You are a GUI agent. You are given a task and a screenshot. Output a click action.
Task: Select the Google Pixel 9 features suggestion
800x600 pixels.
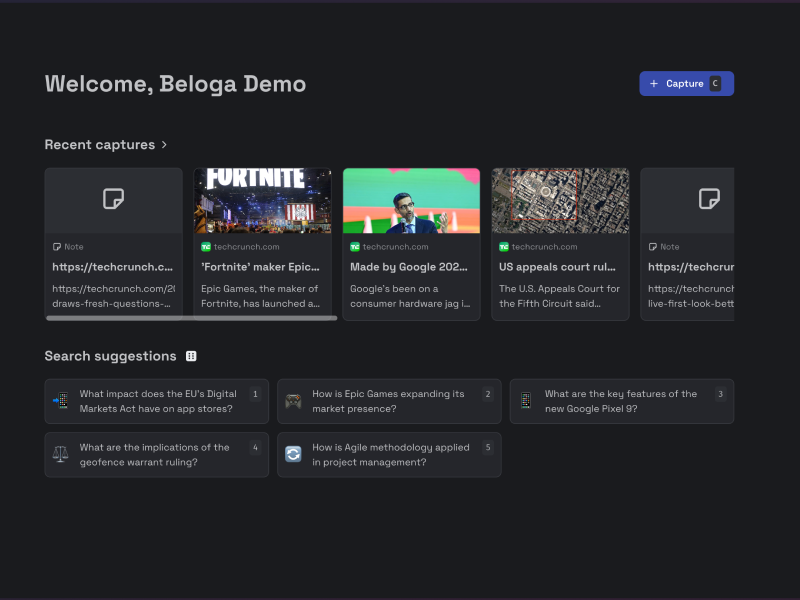point(622,401)
